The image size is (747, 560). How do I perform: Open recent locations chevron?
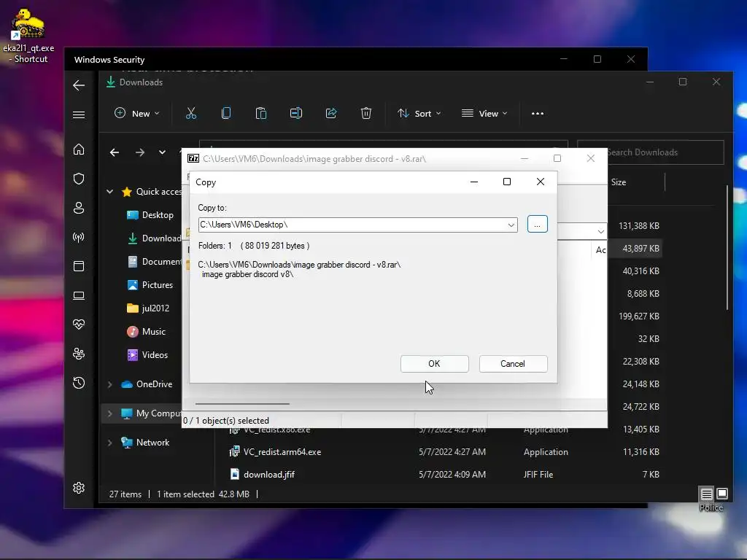click(x=162, y=152)
